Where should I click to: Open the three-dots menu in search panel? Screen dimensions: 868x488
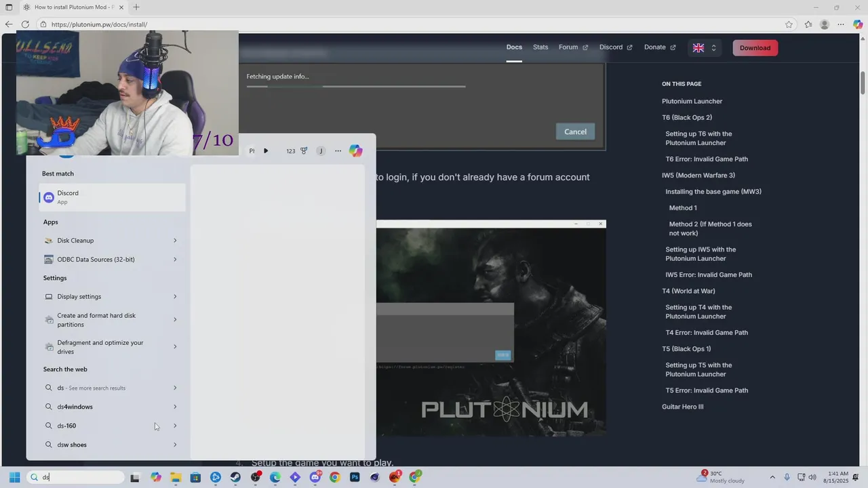[x=338, y=151]
